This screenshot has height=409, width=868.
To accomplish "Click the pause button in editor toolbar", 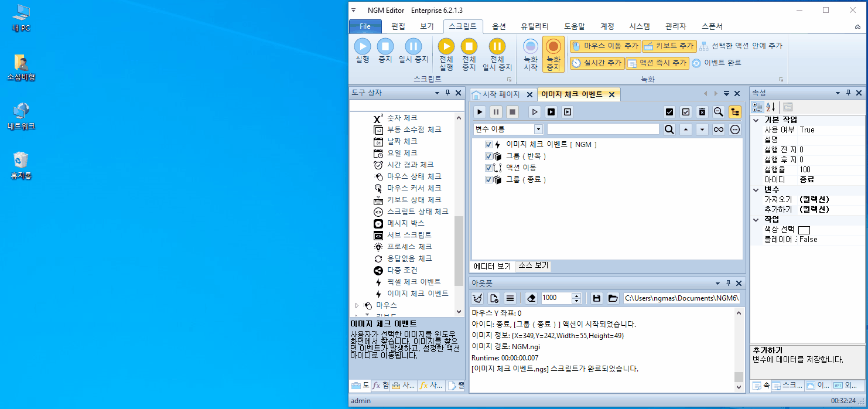I will 496,112.
